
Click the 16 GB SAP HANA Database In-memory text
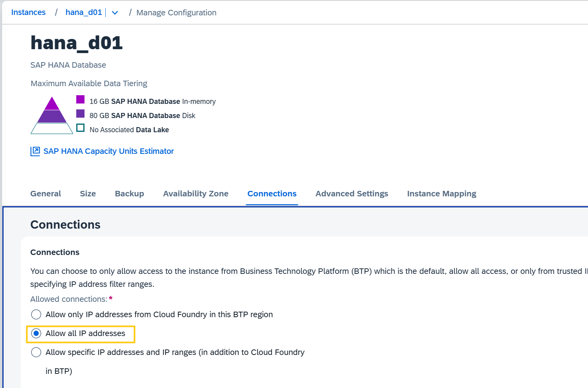coord(153,102)
